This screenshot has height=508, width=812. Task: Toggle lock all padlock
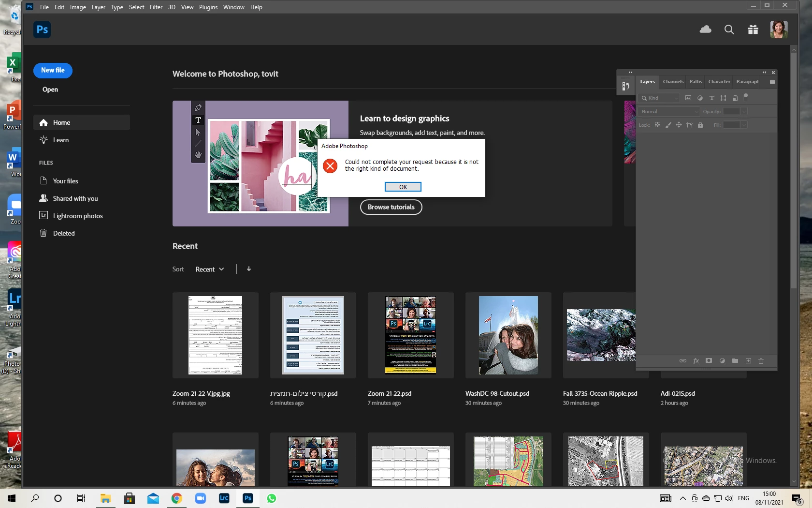click(x=700, y=125)
